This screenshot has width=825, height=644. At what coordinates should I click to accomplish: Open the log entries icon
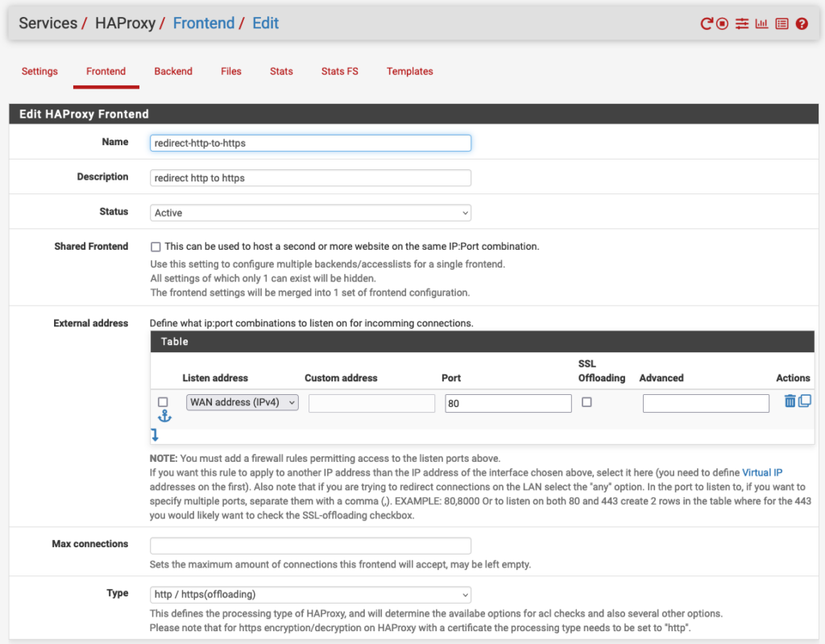(x=781, y=23)
